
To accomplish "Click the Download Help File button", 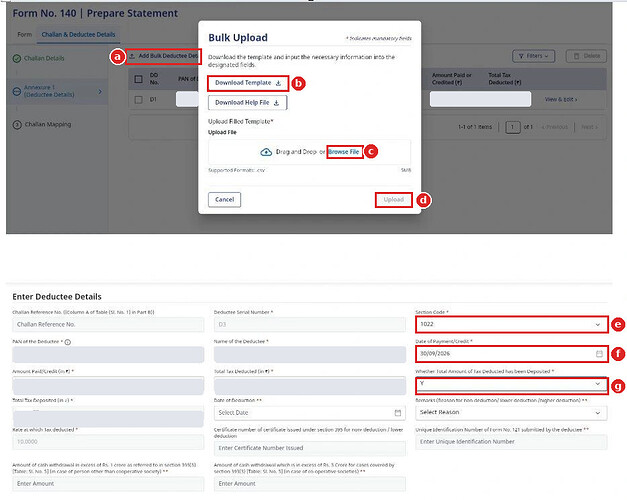I will (248, 103).
